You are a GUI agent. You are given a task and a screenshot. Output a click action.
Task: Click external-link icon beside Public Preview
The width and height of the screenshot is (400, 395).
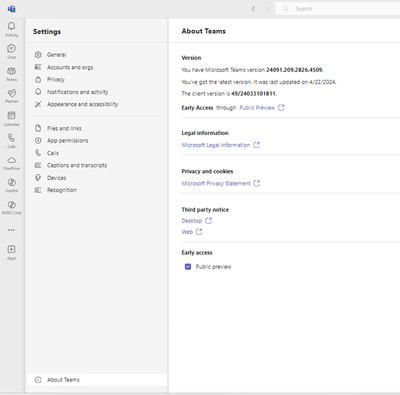pos(281,108)
